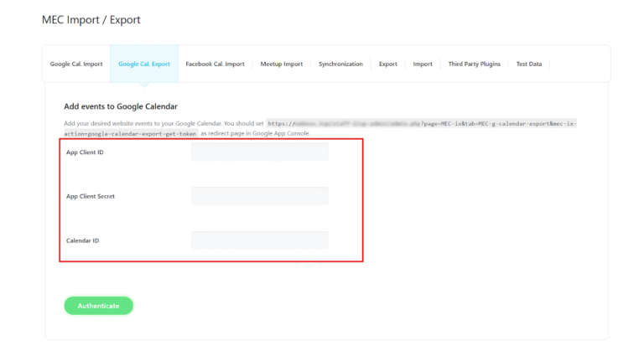Switch to the Google Cal. Import tab

point(76,64)
